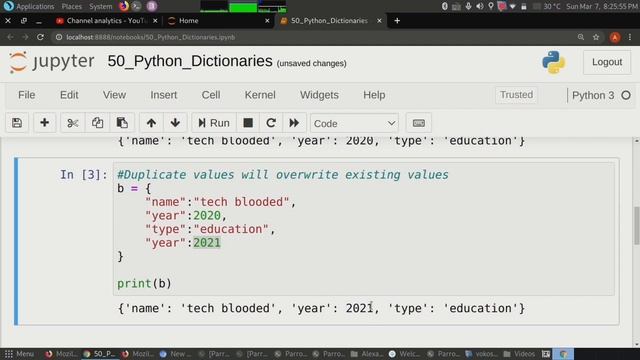
Task: Launch terminal from the top panel
Action: pyautogui.click(x=137, y=6)
